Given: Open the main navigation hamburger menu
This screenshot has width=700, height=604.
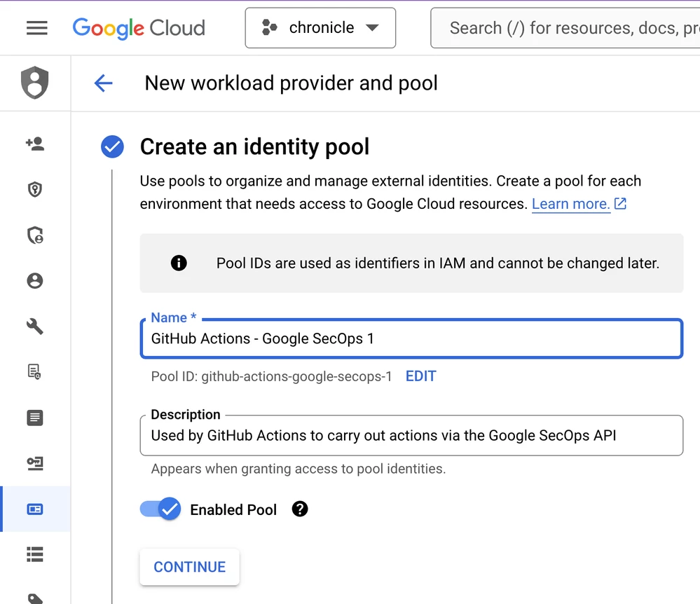Looking at the screenshot, I should pos(36,28).
